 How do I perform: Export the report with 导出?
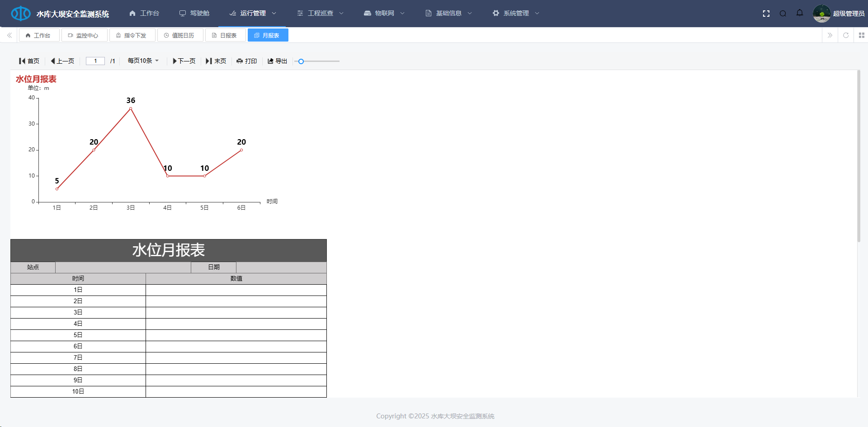click(x=278, y=61)
